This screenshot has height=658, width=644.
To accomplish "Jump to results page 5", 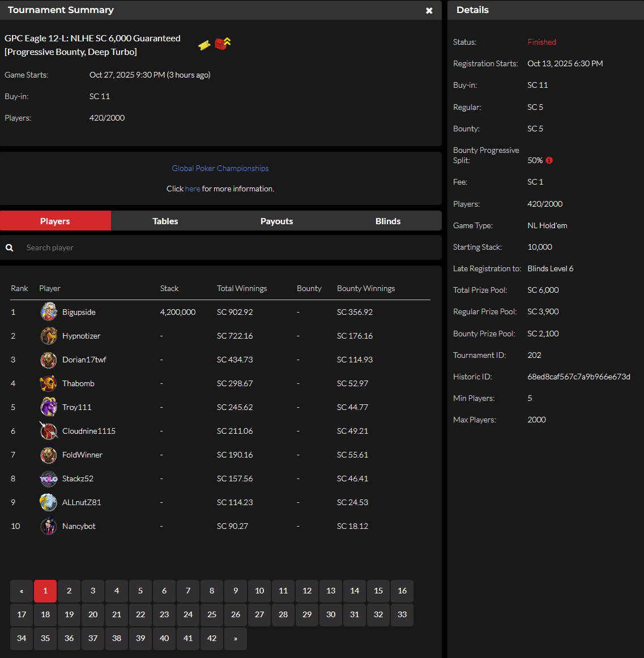I will pos(140,591).
